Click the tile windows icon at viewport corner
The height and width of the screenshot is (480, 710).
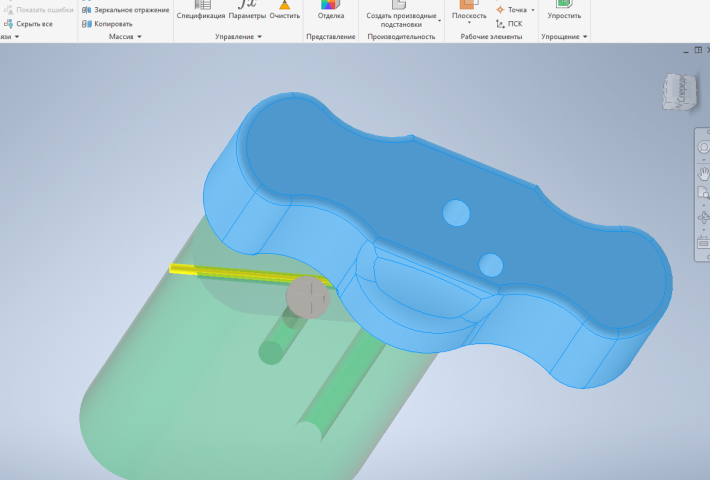coord(698,50)
